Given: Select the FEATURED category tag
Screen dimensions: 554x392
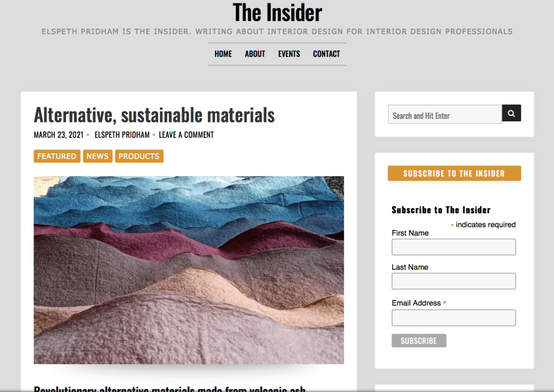Looking at the screenshot, I should (x=57, y=156).
